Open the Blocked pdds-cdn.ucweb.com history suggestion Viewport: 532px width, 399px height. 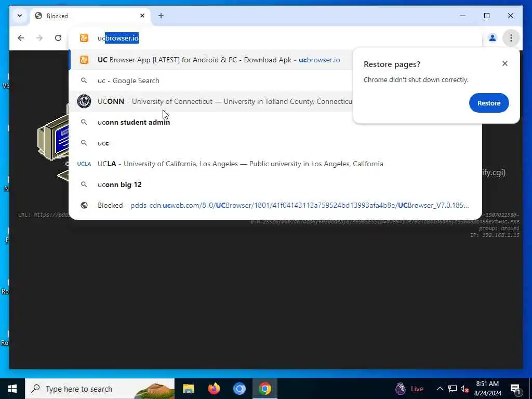pos(275,205)
